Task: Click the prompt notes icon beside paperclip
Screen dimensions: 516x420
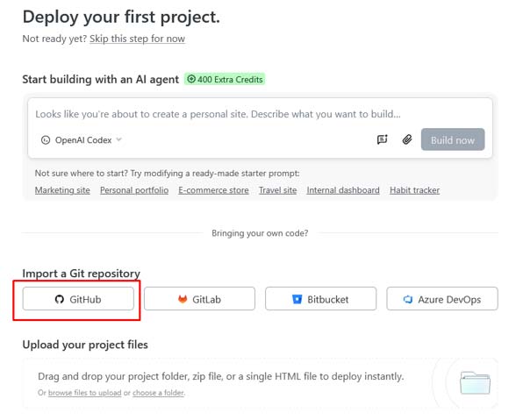Action: (382, 139)
